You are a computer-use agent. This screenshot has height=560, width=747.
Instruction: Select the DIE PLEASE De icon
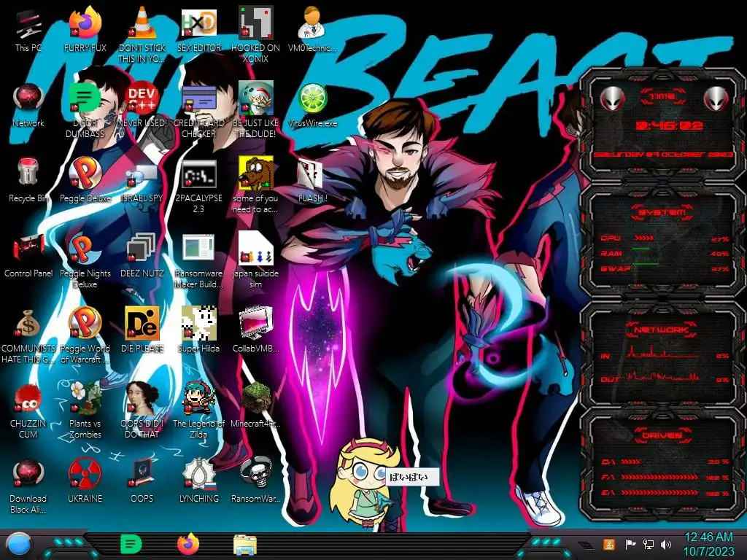[x=142, y=324]
